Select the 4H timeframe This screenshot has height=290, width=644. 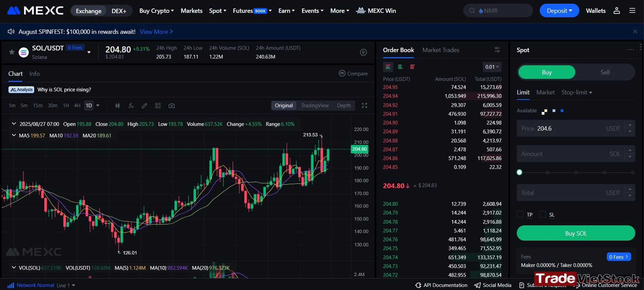[x=77, y=106]
